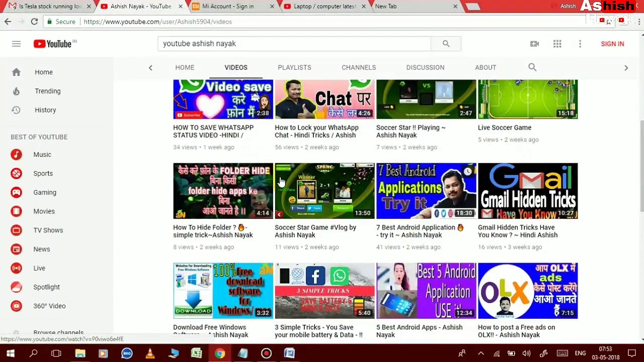The image size is (644, 362).
Task: Click the browser back arrow
Action: (8, 22)
